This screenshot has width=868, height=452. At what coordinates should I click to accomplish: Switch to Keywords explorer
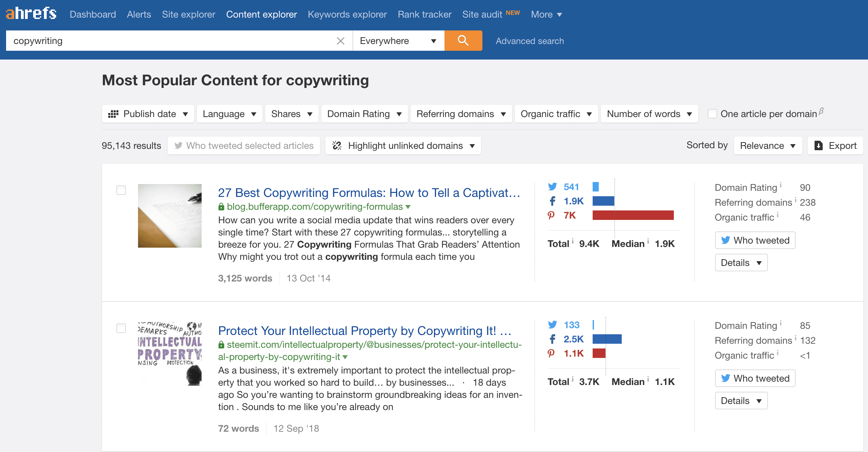coord(347,14)
